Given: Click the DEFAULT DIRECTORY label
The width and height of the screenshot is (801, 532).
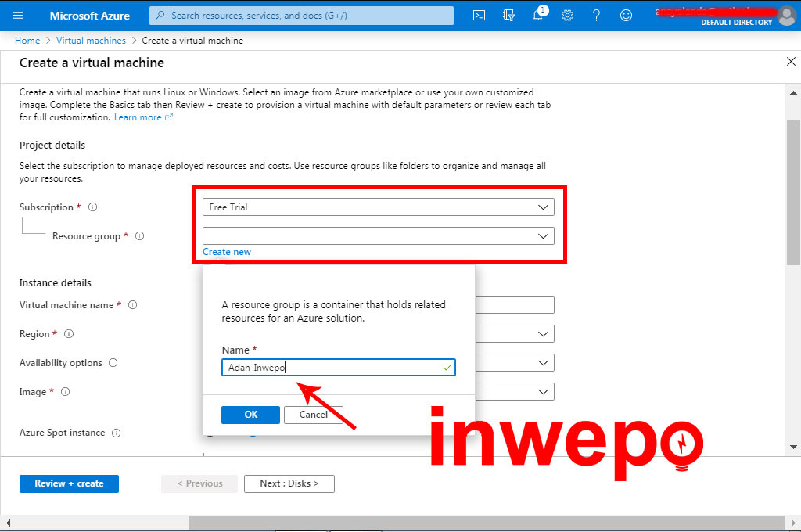Looking at the screenshot, I should tap(736, 23).
